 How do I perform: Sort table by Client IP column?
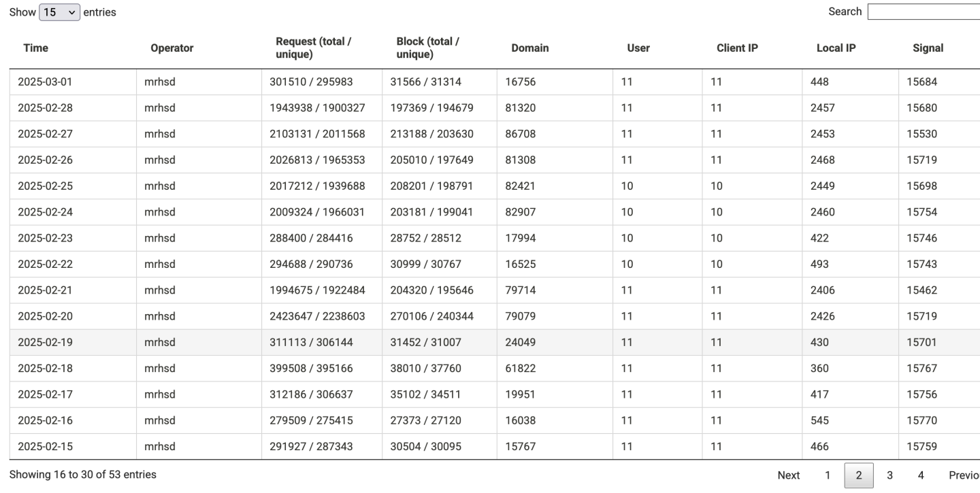pos(737,48)
